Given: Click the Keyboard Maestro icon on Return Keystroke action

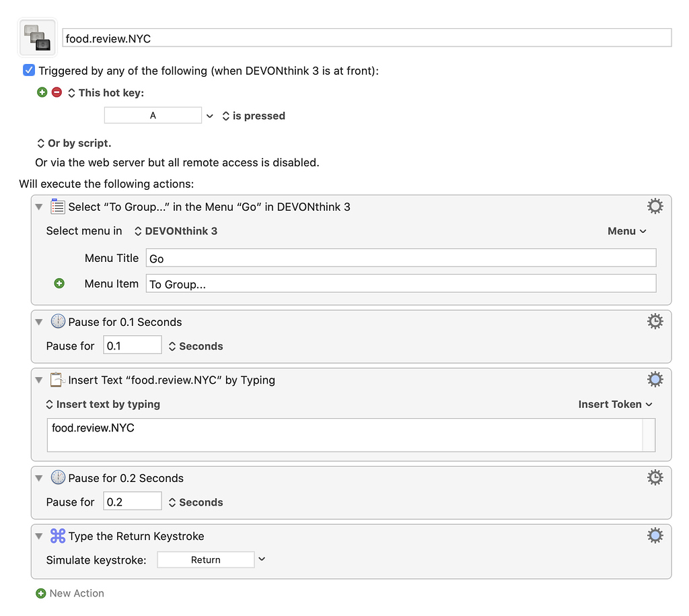Looking at the screenshot, I should point(57,536).
